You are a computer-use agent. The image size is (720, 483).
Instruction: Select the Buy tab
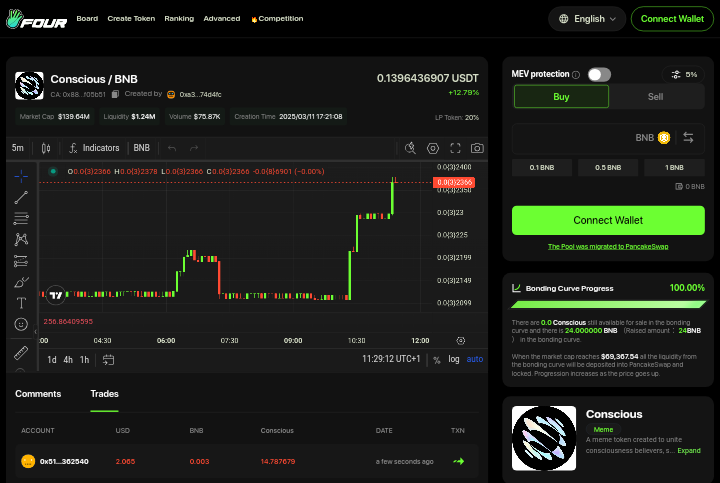click(561, 96)
